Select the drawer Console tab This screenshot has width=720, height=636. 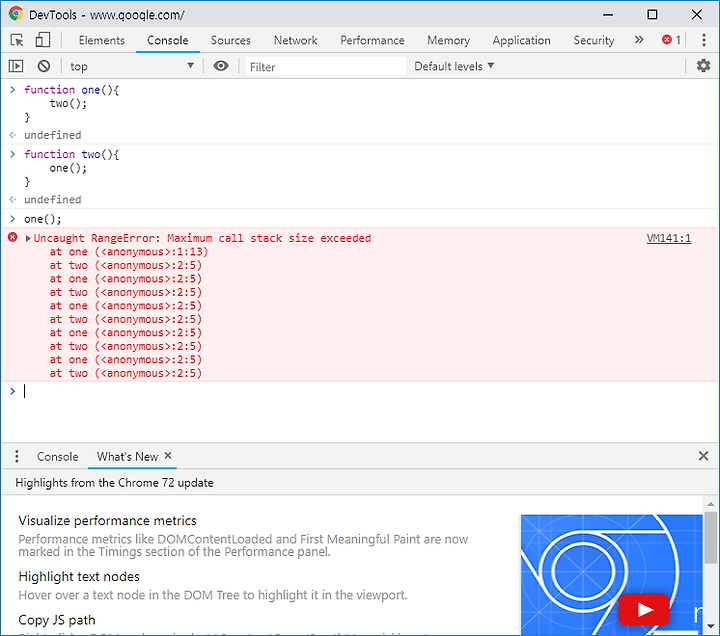pos(58,457)
